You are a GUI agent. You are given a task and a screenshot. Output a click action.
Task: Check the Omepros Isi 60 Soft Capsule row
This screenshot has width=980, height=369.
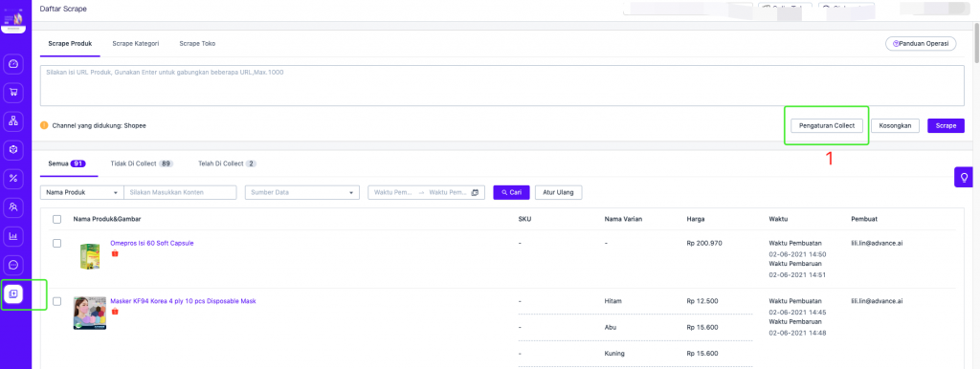point(56,244)
